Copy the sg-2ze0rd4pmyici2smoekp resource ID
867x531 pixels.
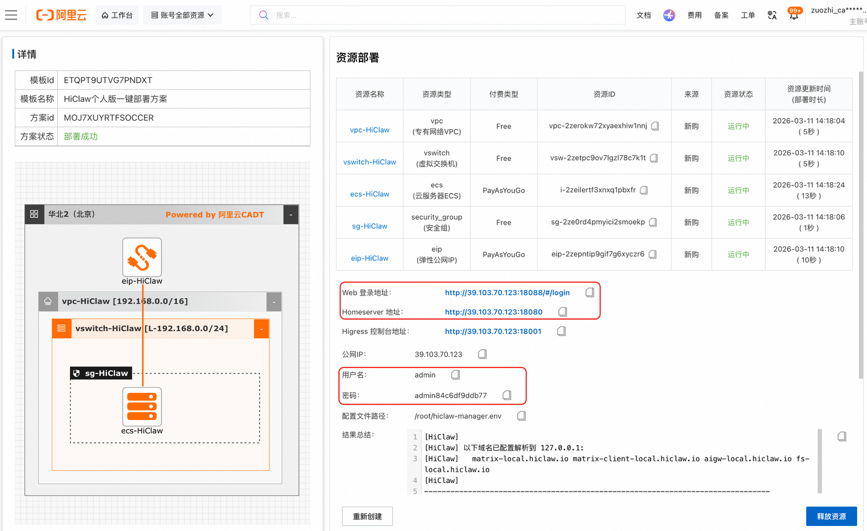coord(653,222)
